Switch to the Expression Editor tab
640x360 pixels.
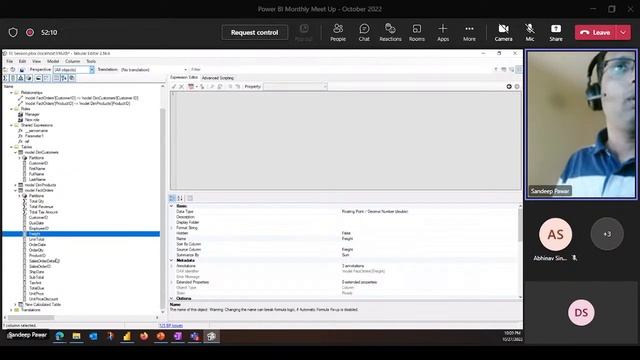point(184,78)
